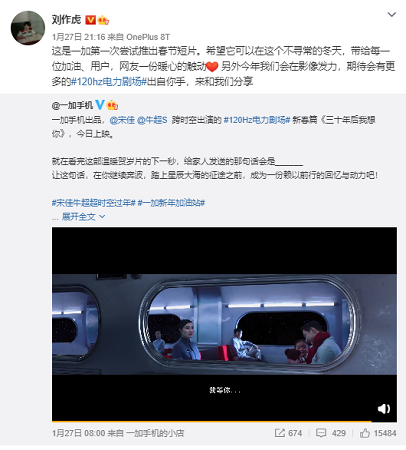This screenshot has height=450, width=406.
Task: Open #120Hz电力剧场# hashtag in reposted text
Action: tap(257, 120)
